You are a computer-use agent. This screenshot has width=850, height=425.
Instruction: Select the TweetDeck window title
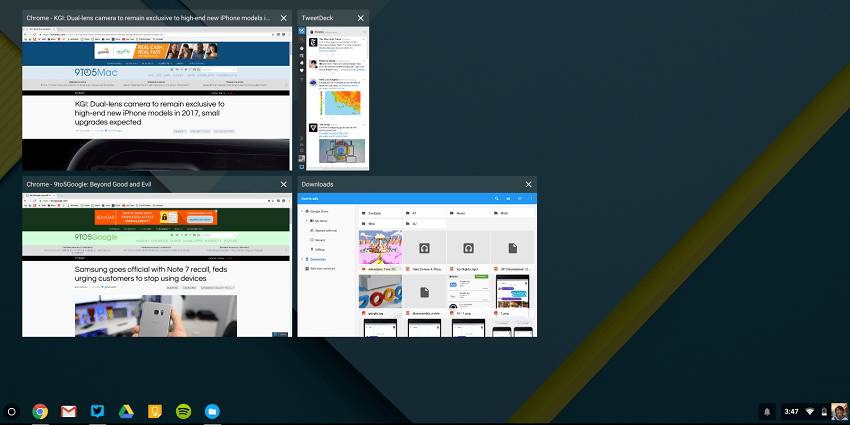click(x=317, y=18)
